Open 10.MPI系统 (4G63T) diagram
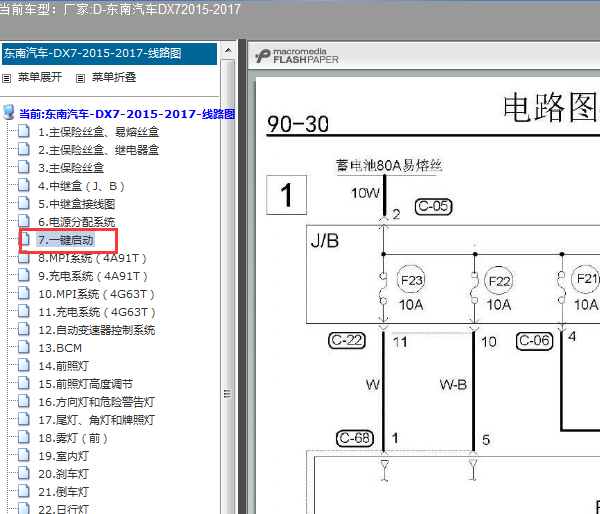 point(96,294)
